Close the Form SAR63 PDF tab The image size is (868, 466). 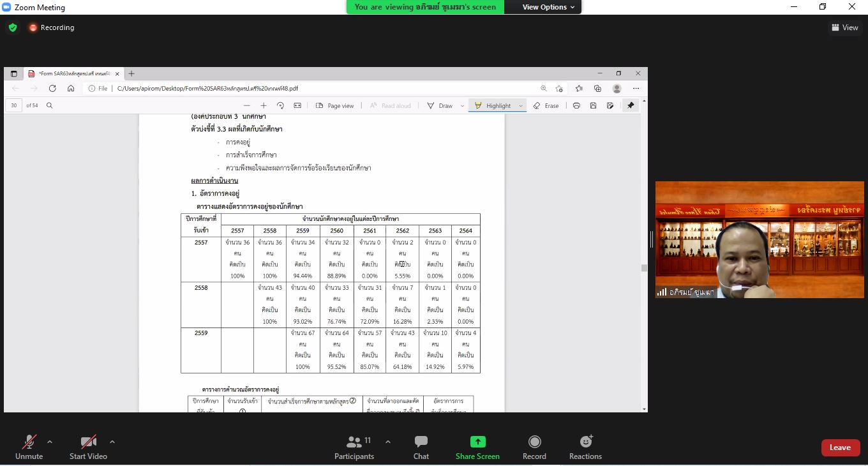click(x=117, y=73)
